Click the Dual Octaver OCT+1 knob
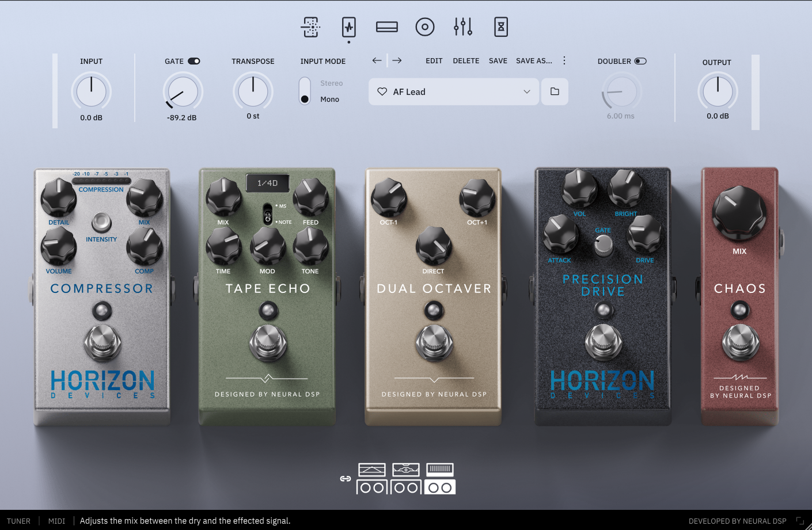812x530 pixels. (477, 197)
